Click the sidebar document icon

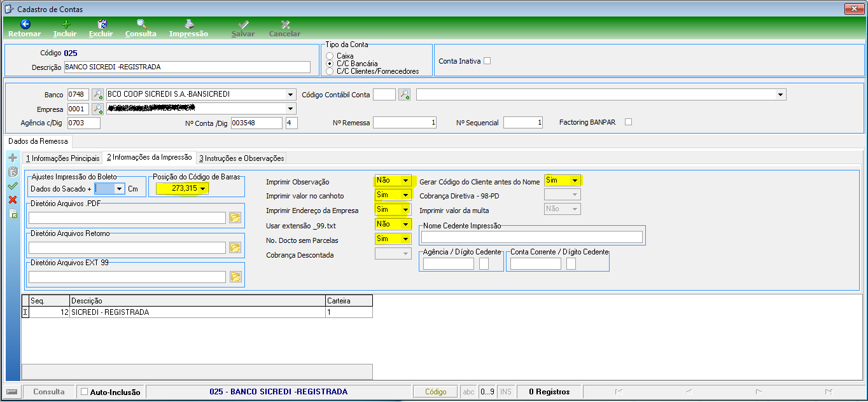tap(12, 214)
